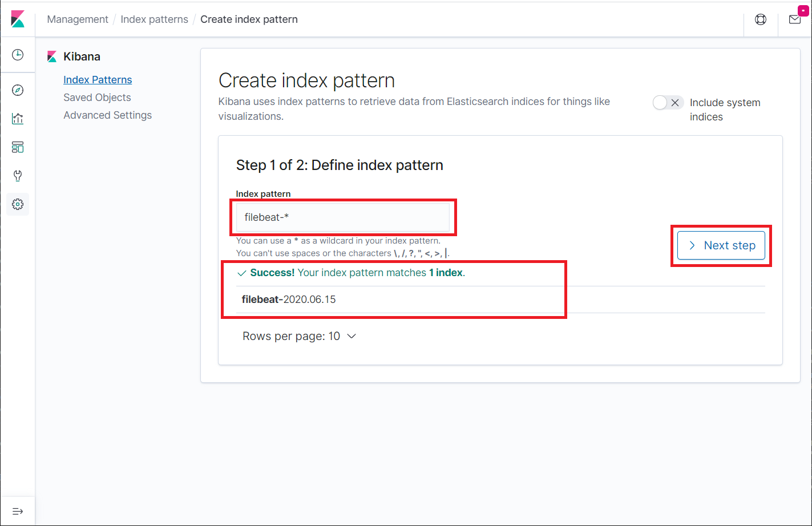Open Advanced Settings in Kibana menu

pyautogui.click(x=107, y=115)
